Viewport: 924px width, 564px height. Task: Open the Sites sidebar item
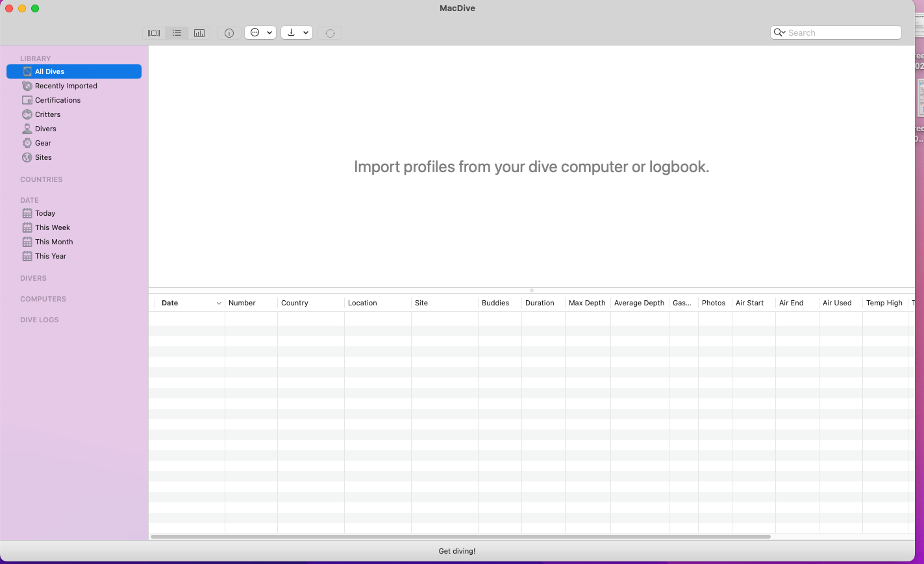pyautogui.click(x=44, y=157)
